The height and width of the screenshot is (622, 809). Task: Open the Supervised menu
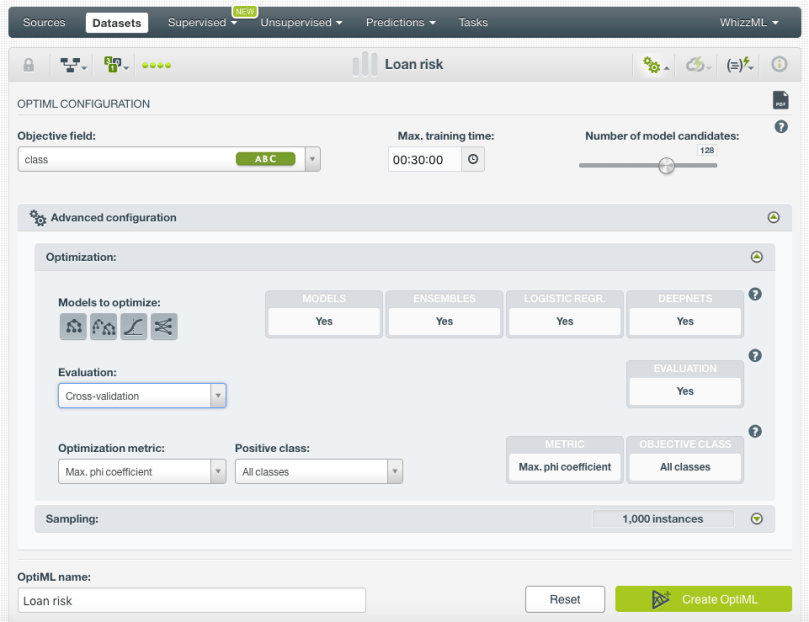coord(202,22)
